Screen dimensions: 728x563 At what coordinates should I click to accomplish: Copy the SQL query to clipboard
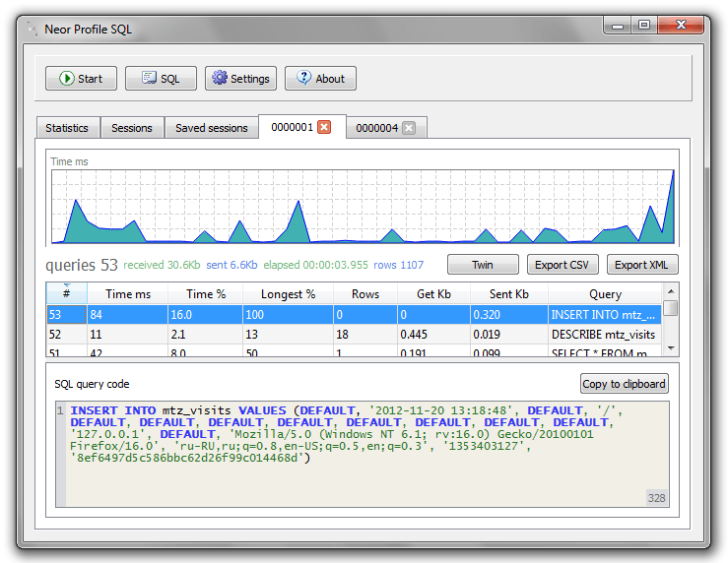coord(624,384)
